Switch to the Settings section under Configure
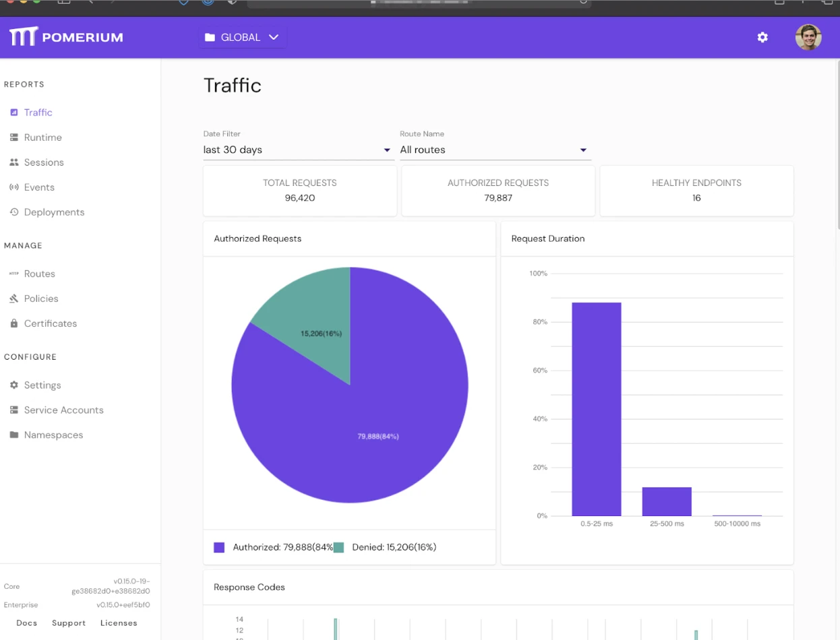This screenshot has height=640, width=840. point(42,385)
